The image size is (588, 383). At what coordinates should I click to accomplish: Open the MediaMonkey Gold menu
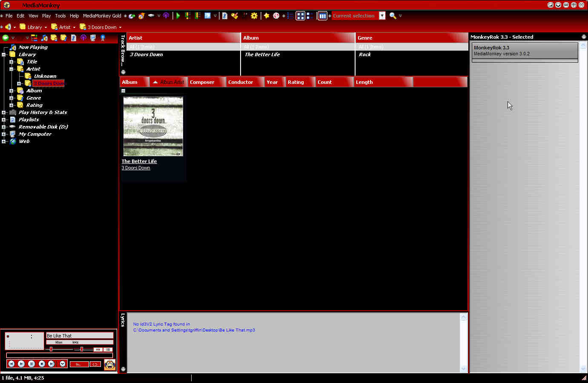point(102,16)
